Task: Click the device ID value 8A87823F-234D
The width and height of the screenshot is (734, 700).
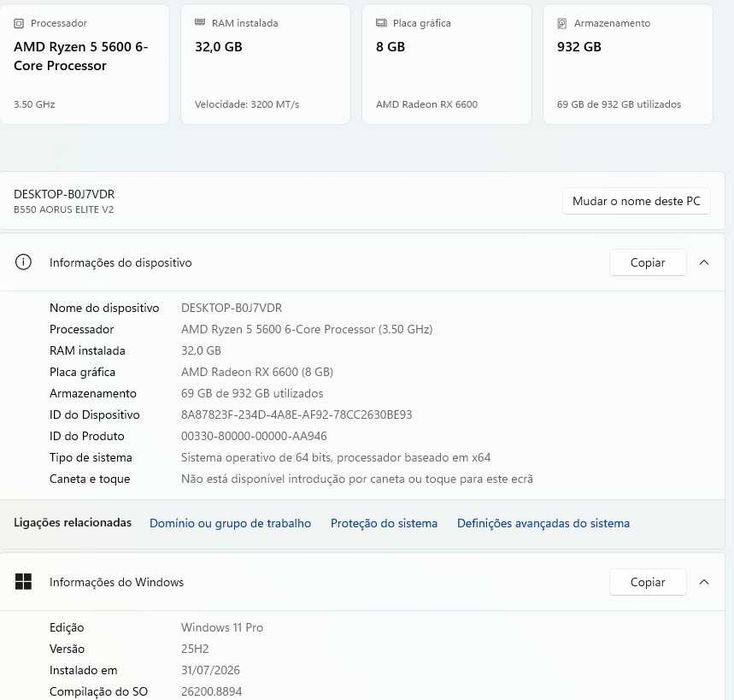Action: [x=296, y=415]
